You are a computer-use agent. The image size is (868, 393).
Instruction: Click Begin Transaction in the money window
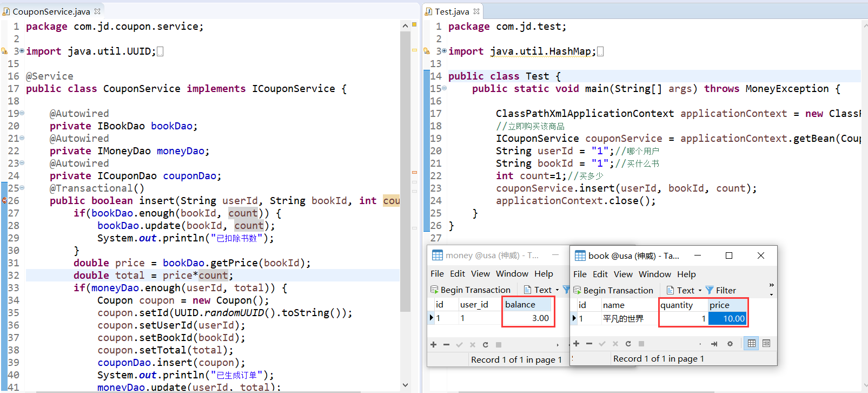471,290
